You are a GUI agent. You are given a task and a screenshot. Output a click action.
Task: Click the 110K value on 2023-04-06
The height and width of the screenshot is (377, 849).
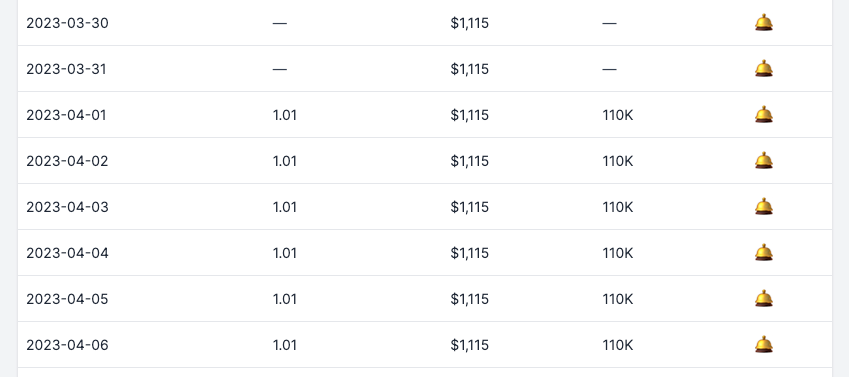coord(618,346)
